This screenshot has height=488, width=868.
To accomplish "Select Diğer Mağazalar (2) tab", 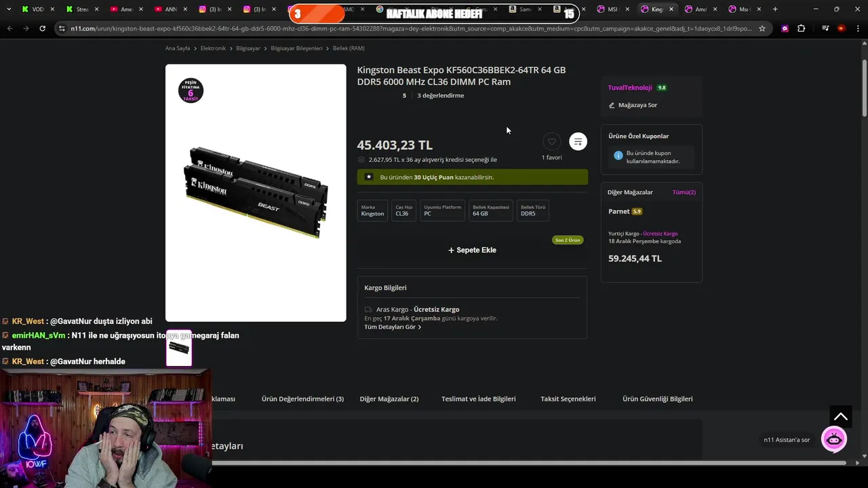I will (389, 399).
